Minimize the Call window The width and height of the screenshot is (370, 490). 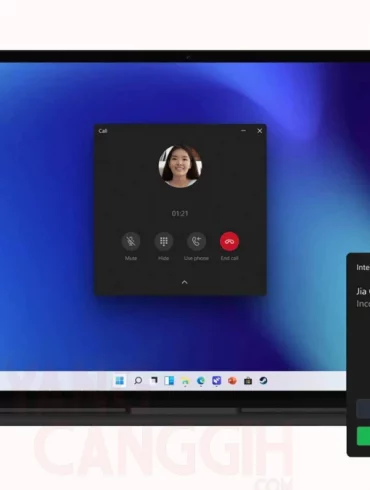(243, 131)
